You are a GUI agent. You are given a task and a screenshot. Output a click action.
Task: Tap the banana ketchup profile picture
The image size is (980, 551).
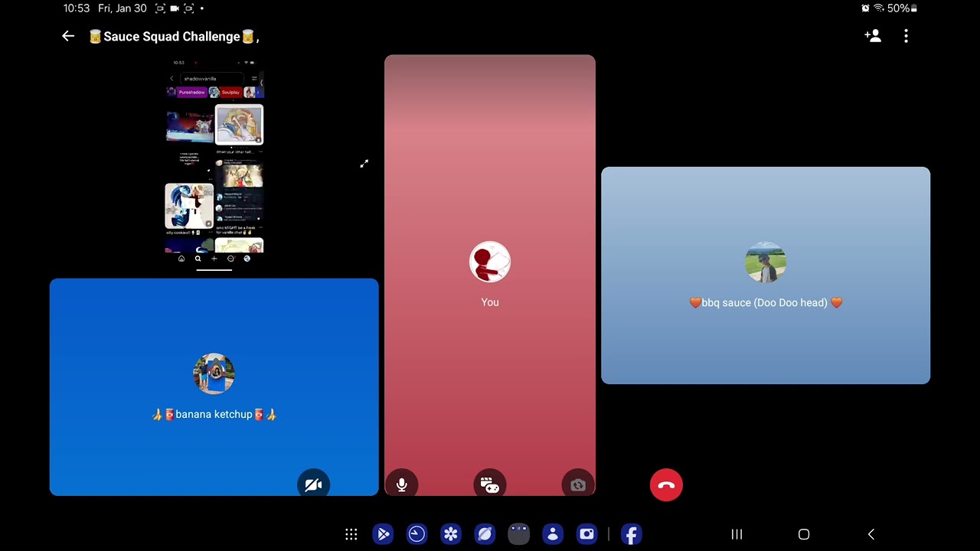[214, 373]
